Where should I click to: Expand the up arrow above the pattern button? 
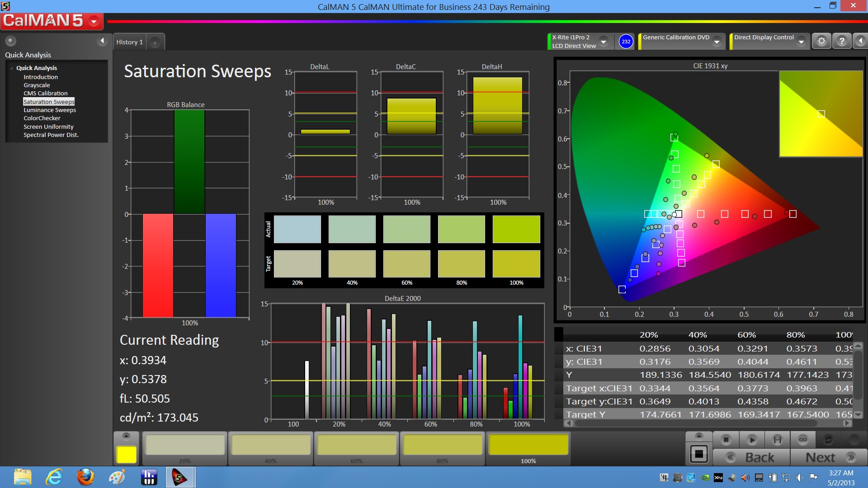pos(699,436)
